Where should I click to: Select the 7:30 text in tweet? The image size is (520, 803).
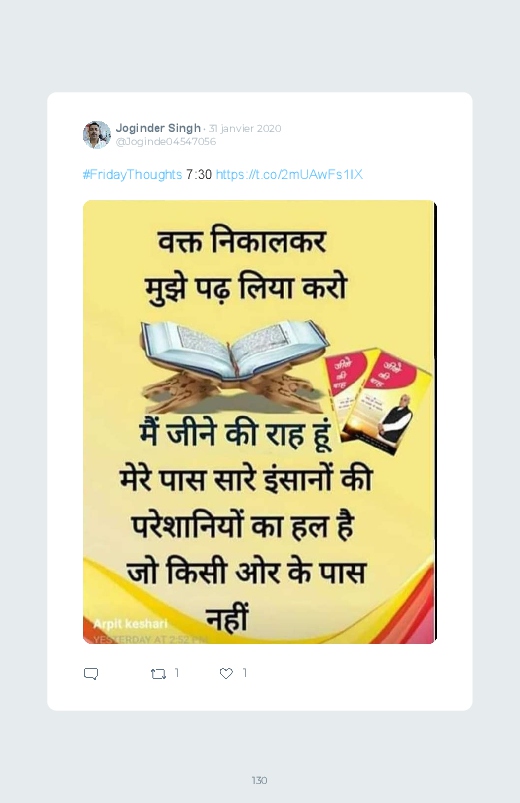(199, 175)
